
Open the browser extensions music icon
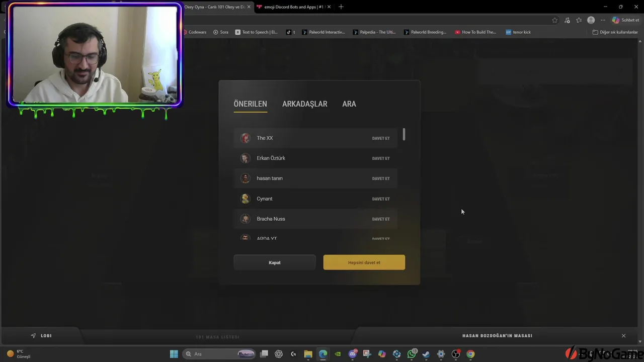coord(567,20)
